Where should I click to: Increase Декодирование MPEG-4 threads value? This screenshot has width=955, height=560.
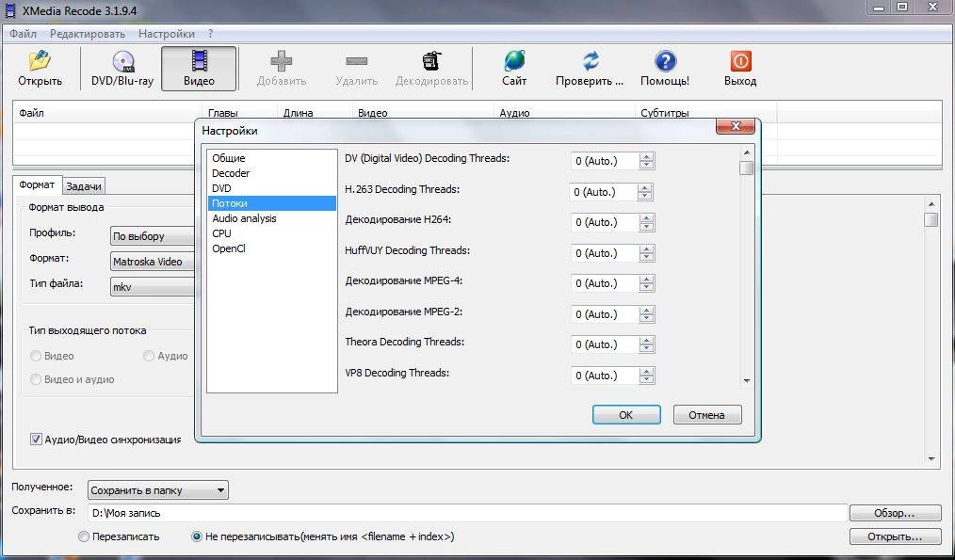[x=646, y=280]
